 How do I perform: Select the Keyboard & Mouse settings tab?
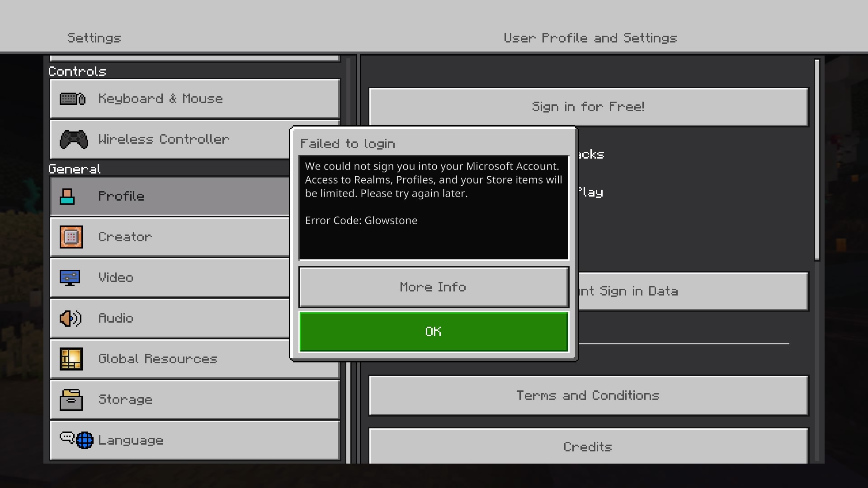click(194, 99)
